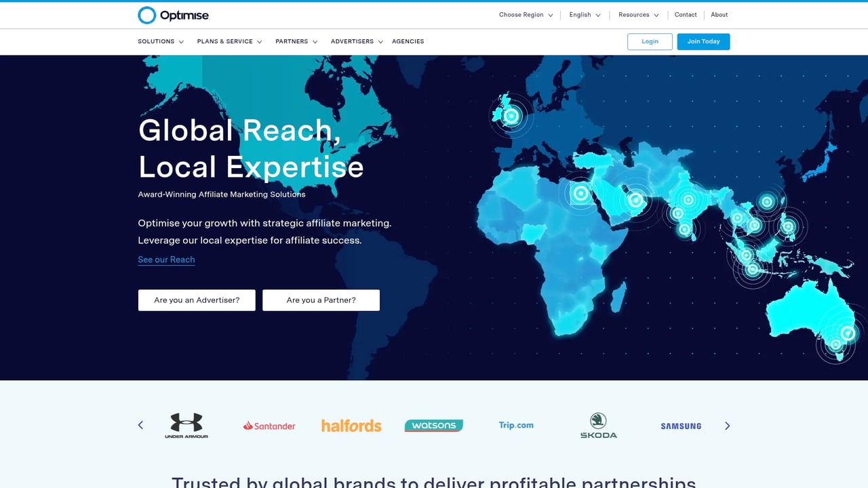Open the Resources dropdown
868x488 pixels.
637,14
